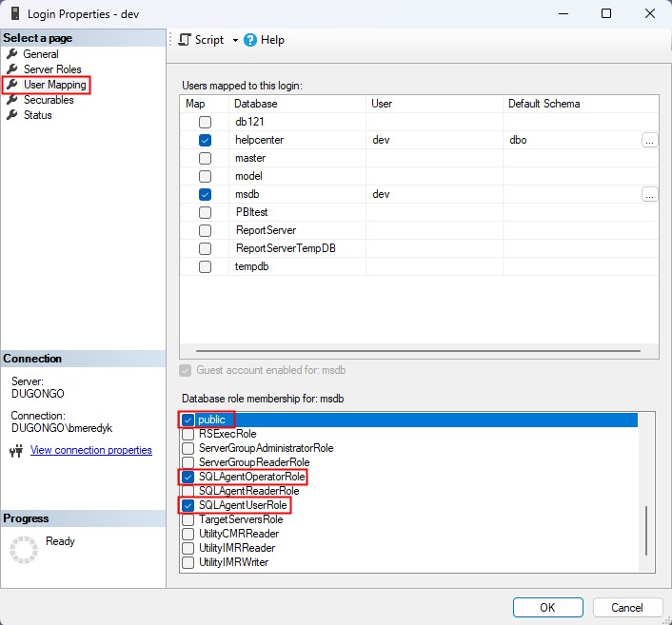Check the ReportServer map checkbox
The height and width of the screenshot is (625, 672).
pyautogui.click(x=205, y=230)
